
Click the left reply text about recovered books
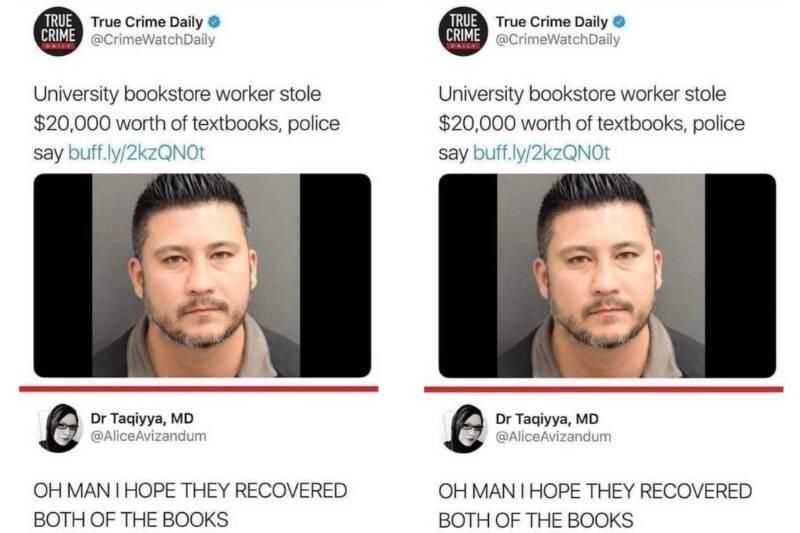190,505
